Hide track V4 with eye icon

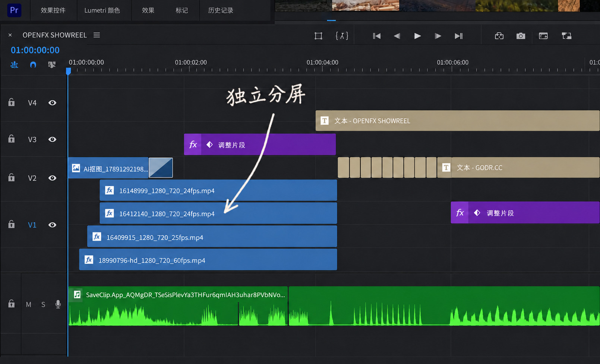[x=52, y=103]
